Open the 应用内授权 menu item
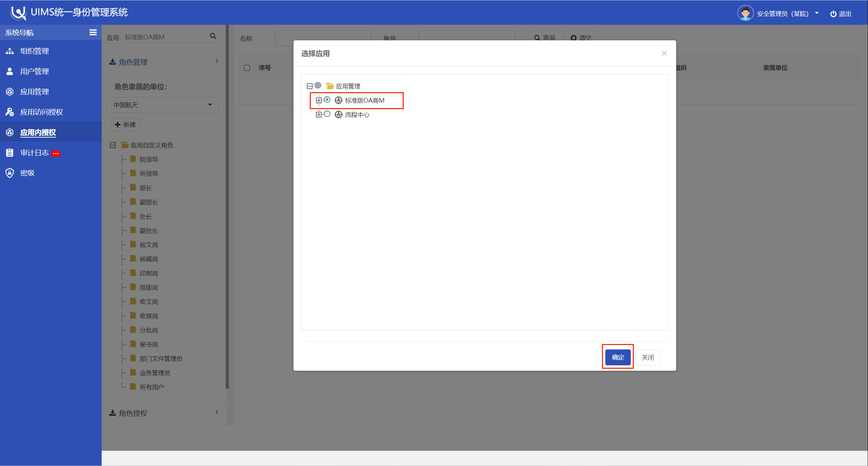Viewport: 868px width, 466px height. click(38, 133)
